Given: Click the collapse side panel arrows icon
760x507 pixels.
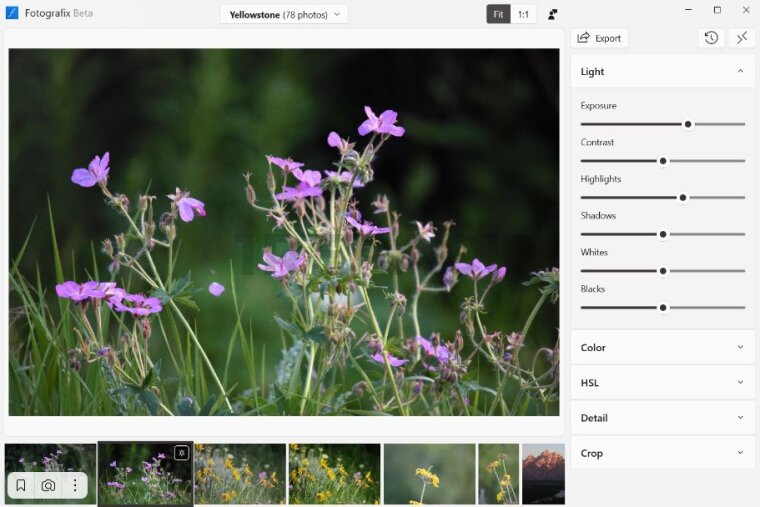Looking at the screenshot, I should tap(741, 38).
